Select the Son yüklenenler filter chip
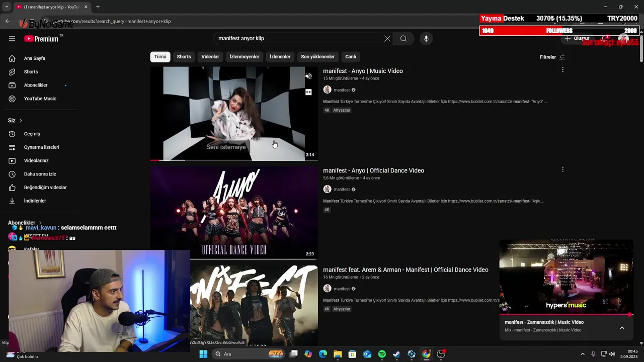Screen dimensions: 644x362 [317, 57]
